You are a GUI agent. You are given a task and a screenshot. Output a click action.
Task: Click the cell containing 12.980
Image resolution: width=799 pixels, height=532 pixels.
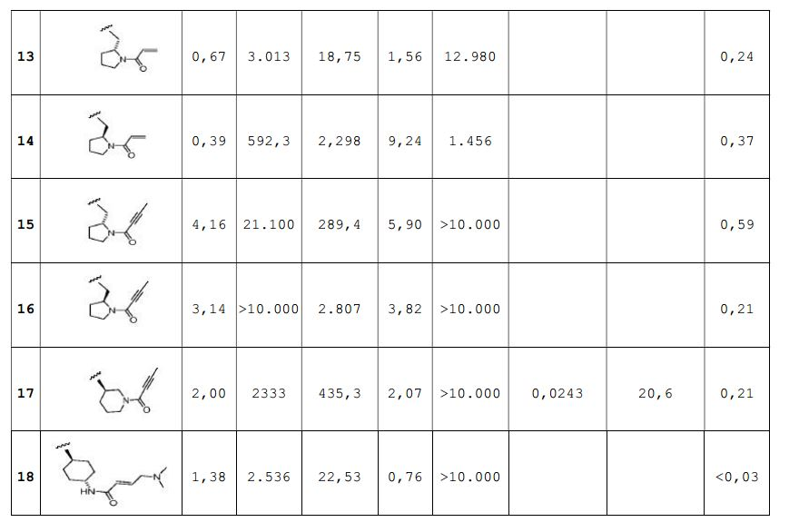[x=469, y=57]
